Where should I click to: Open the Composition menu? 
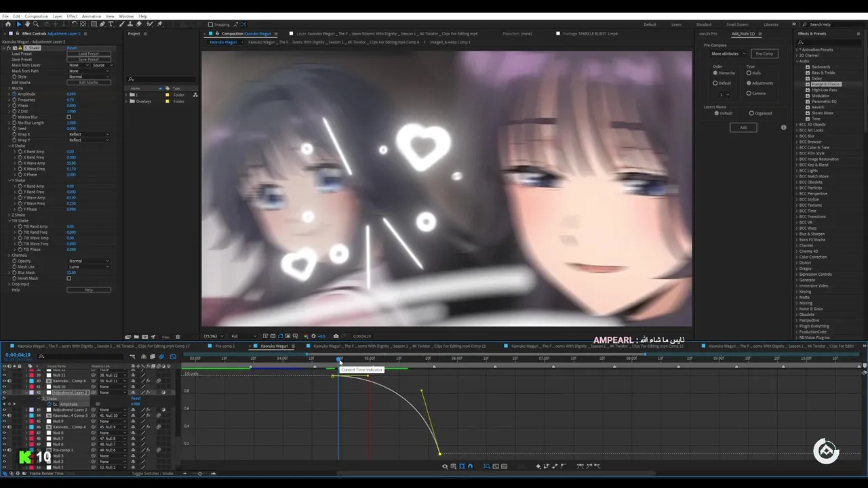[x=36, y=16]
